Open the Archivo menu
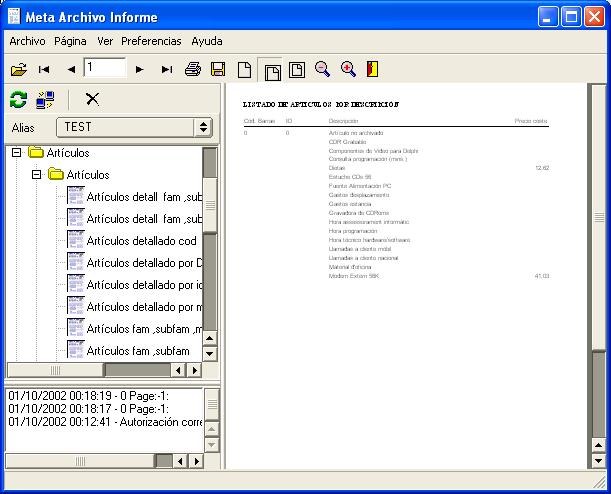 point(27,41)
